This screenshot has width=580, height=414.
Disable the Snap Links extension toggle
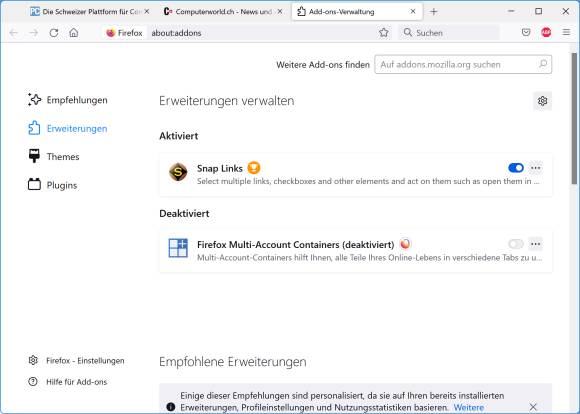pos(516,168)
